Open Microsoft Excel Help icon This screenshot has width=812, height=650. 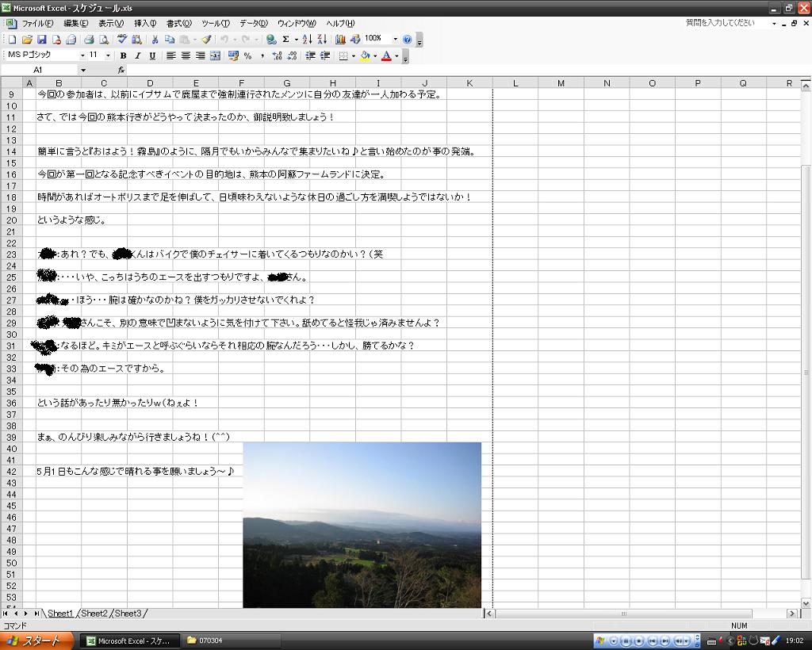407,40
